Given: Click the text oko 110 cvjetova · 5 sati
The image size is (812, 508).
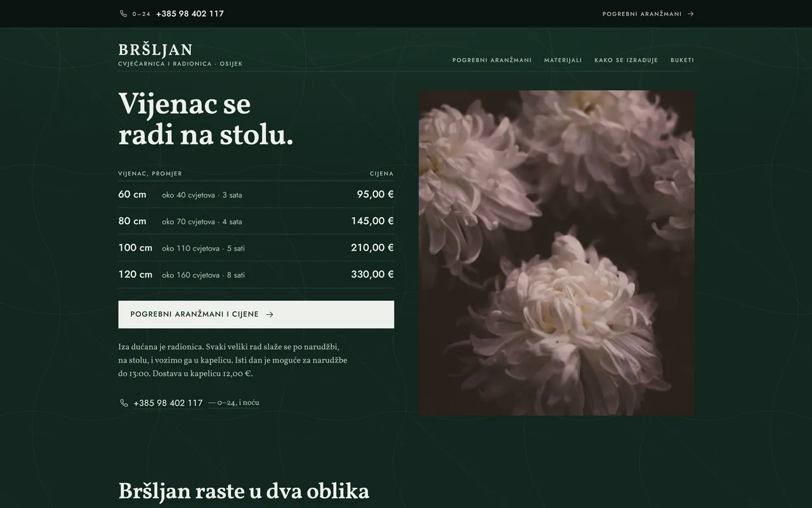Looking at the screenshot, I should pyautogui.click(x=203, y=248).
